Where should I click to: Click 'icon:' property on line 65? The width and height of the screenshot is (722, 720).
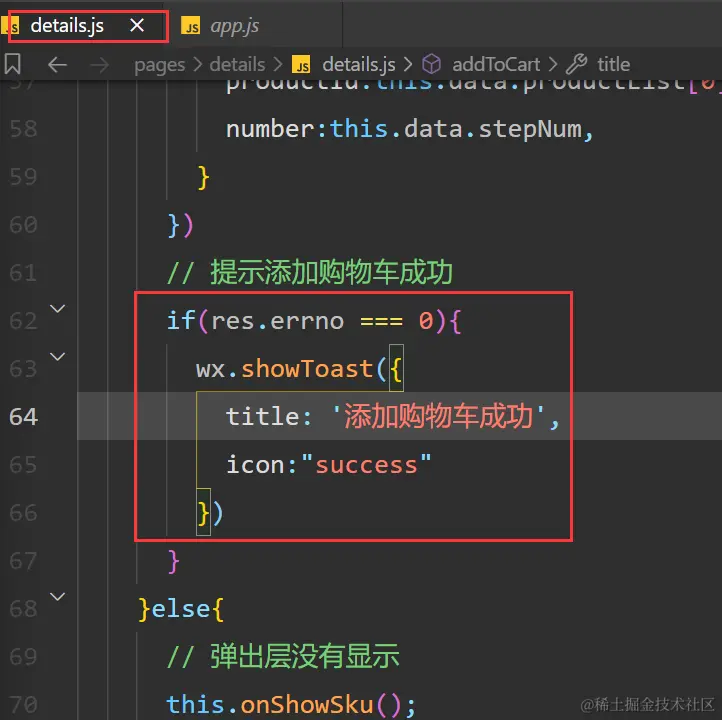click(x=261, y=465)
